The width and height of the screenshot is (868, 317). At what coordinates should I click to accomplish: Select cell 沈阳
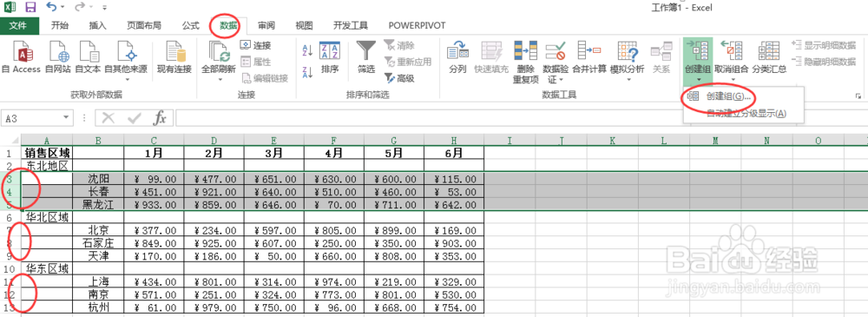98,178
